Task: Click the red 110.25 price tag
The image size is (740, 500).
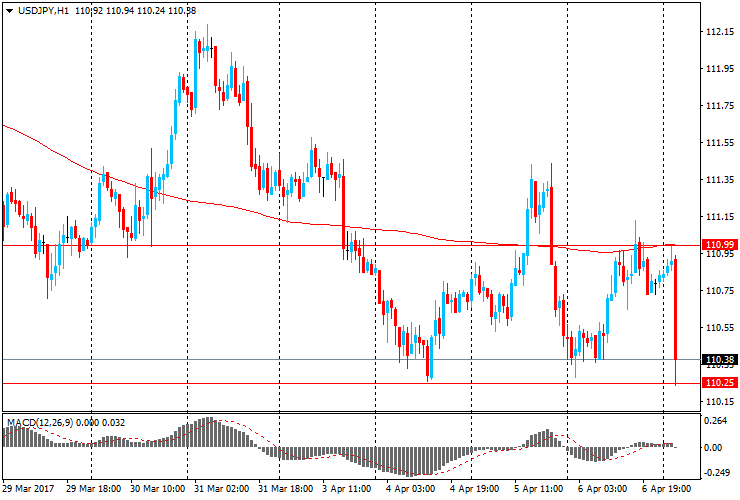Action: 720,382
